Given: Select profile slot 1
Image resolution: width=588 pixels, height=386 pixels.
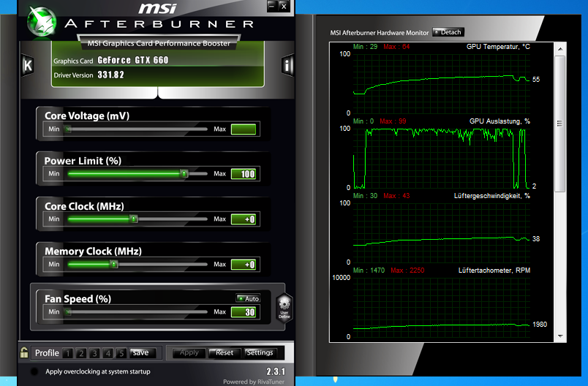Looking at the screenshot, I should [x=67, y=353].
